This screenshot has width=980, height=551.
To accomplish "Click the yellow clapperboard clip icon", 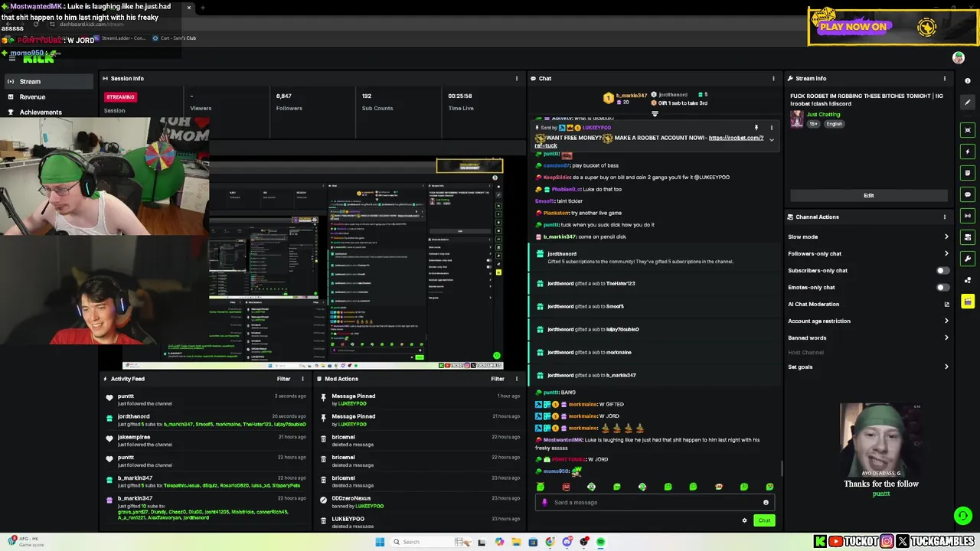I will click(968, 302).
